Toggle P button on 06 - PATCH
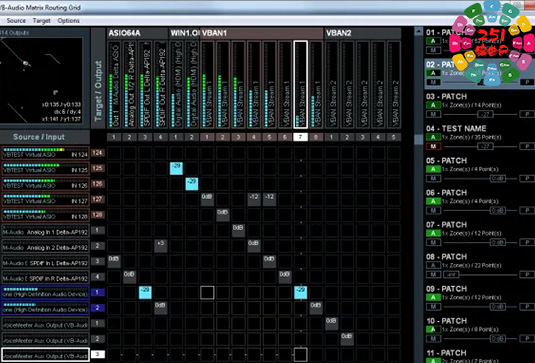The width and height of the screenshot is (535, 363). pyautogui.click(x=527, y=210)
